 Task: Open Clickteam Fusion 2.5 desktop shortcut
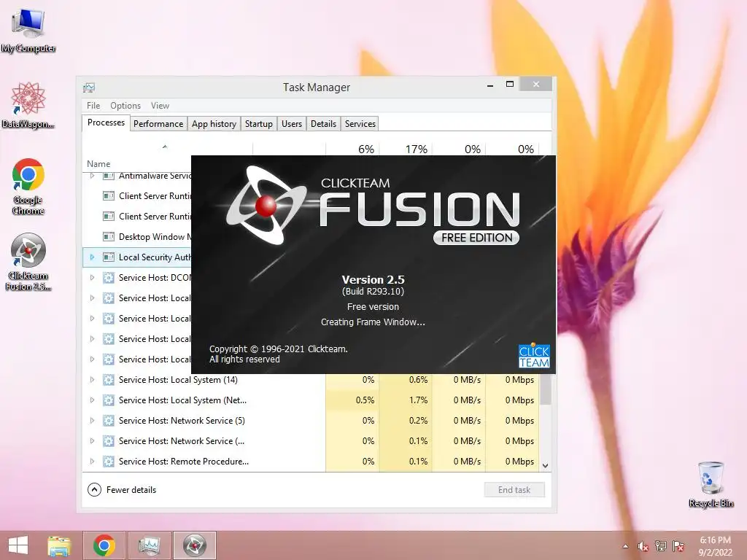coord(28,262)
